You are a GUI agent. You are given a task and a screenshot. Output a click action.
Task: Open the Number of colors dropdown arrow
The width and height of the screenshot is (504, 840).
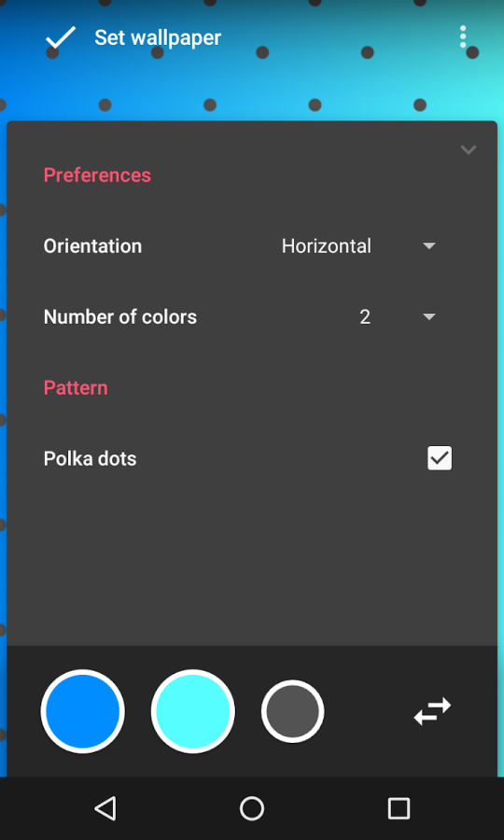tap(429, 316)
